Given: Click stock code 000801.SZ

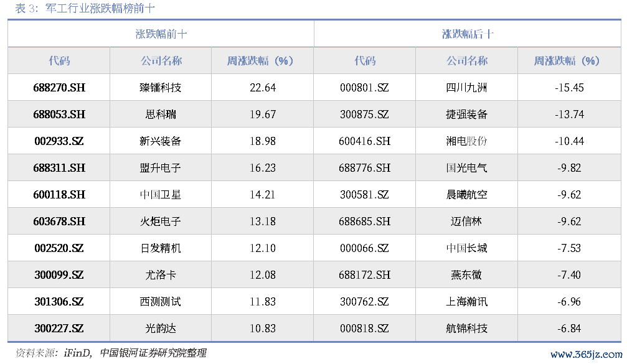Looking at the screenshot, I should tap(364, 88).
